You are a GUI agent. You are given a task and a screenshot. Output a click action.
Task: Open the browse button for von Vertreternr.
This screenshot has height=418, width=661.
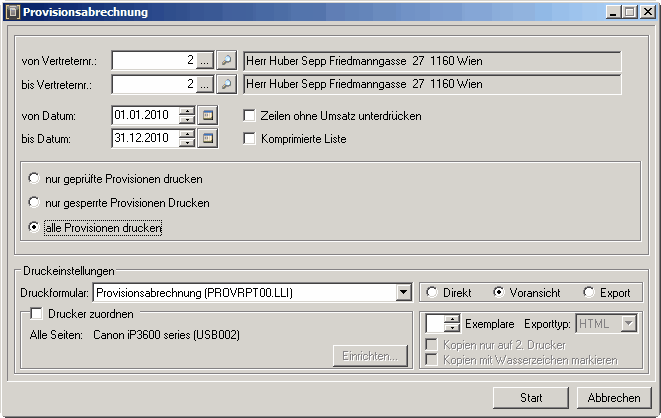205,61
